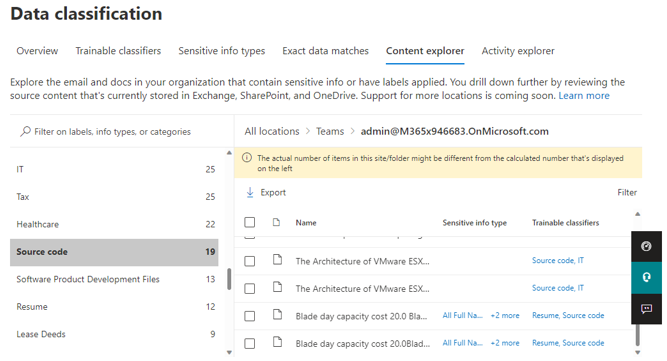This screenshot has height=361, width=667.
Task: Click the search magnifier icon in filter box
Action: click(x=25, y=131)
